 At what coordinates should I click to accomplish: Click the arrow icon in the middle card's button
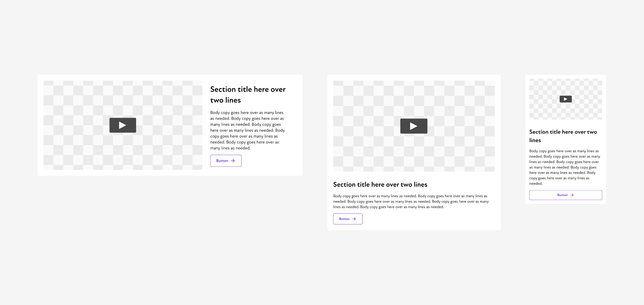coord(354,219)
